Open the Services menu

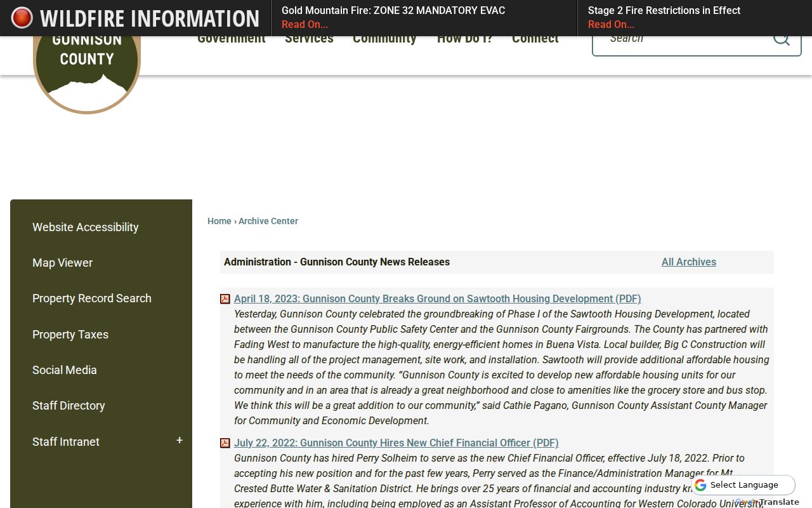click(x=309, y=39)
